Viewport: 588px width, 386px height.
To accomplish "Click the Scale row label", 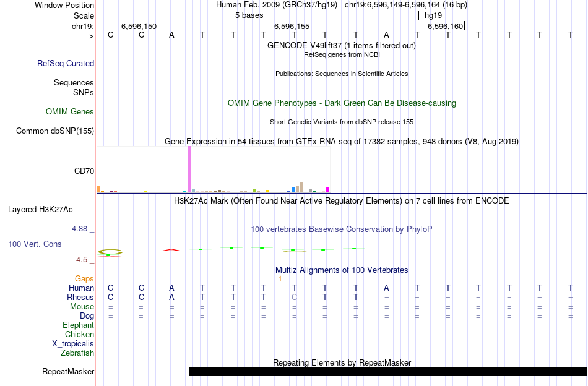I will (x=84, y=15).
